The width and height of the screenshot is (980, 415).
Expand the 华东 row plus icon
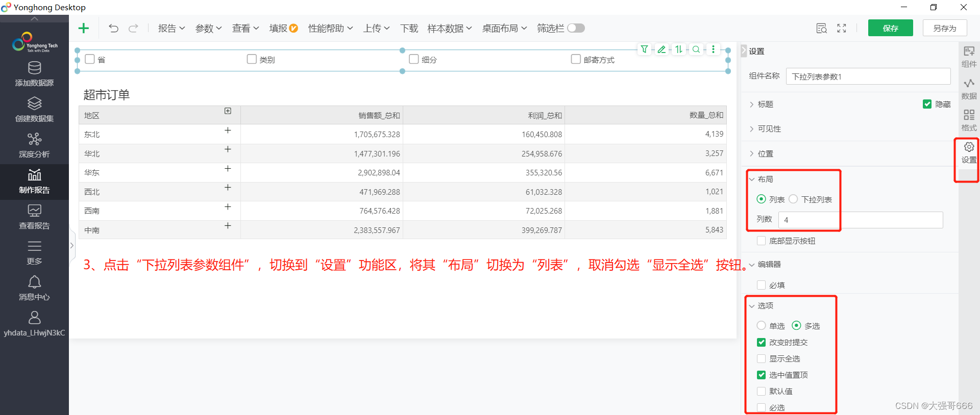pos(228,169)
